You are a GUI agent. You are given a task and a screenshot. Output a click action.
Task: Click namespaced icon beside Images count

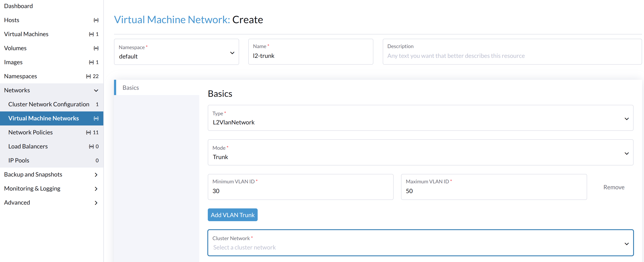[91, 62]
